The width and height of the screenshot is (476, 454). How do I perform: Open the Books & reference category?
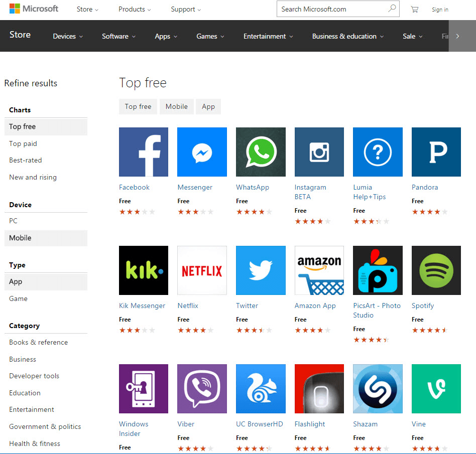(x=38, y=342)
